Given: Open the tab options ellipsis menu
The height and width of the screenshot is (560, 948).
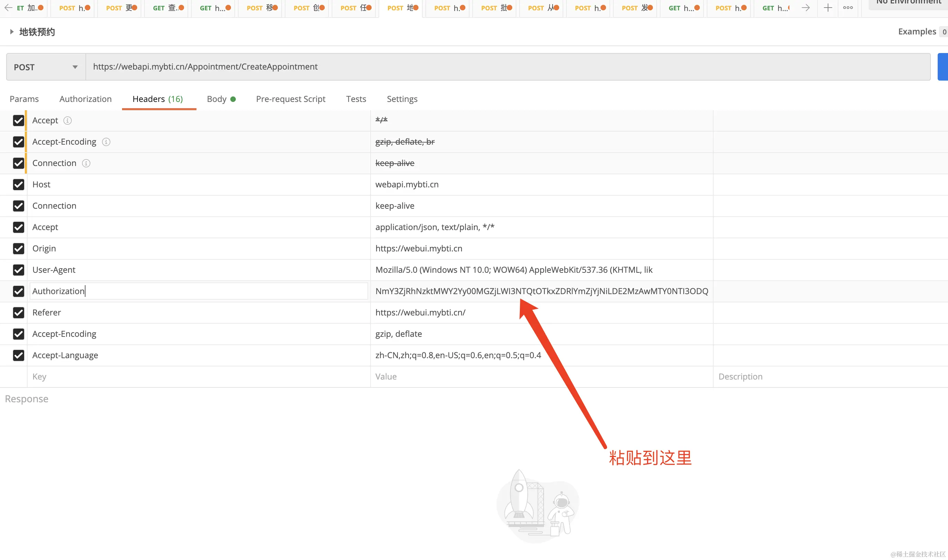Looking at the screenshot, I should point(848,8).
